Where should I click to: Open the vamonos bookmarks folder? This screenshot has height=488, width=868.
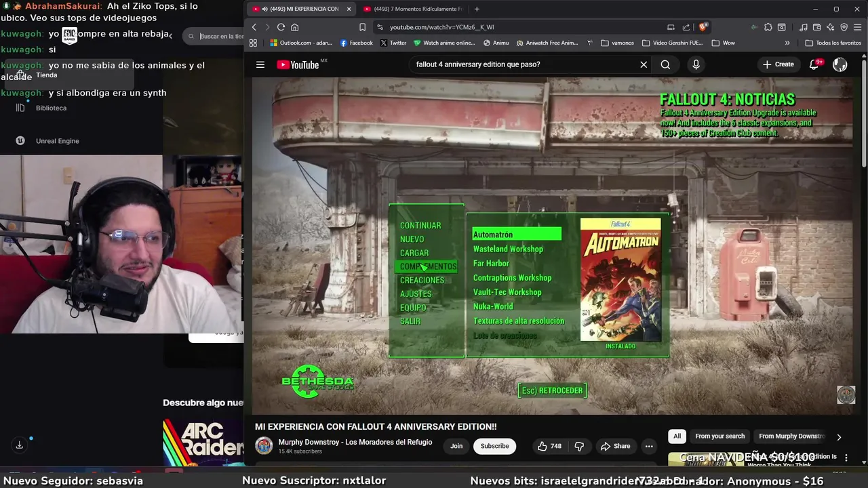pyautogui.click(x=617, y=43)
